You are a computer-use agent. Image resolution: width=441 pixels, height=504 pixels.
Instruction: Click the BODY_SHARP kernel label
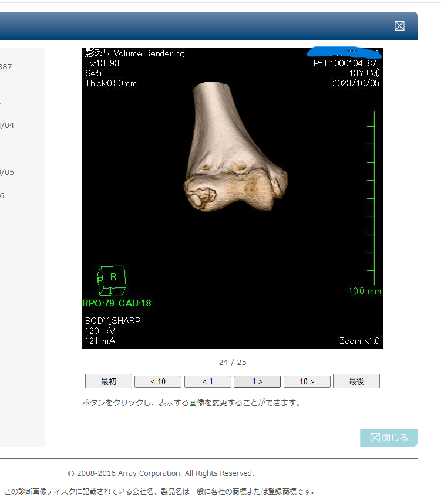[x=113, y=321]
